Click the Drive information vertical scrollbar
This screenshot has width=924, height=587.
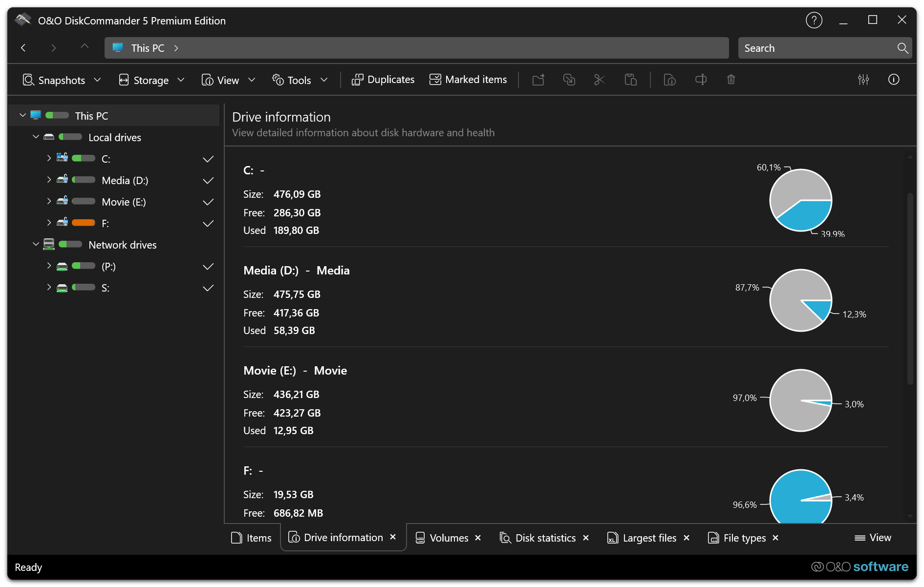pyautogui.click(x=910, y=288)
